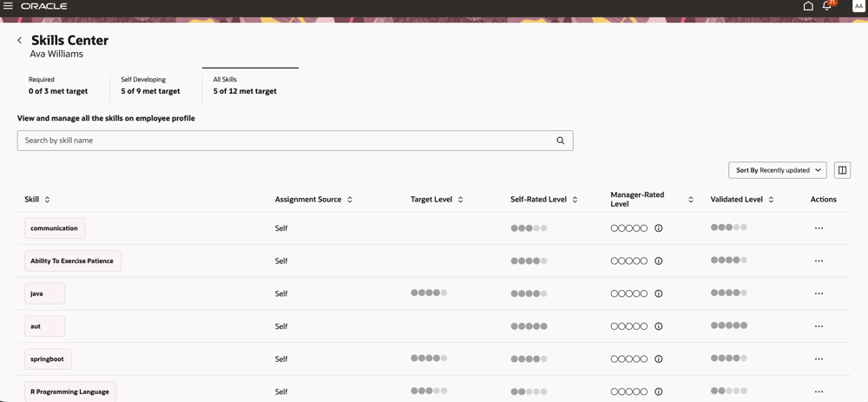Screen dimensions: 868x402
Task: Click manager-rated circles for springboot
Action: (628, 359)
